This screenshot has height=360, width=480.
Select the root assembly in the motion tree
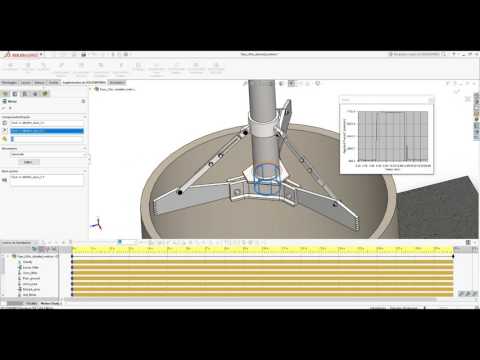click(x=37, y=256)
